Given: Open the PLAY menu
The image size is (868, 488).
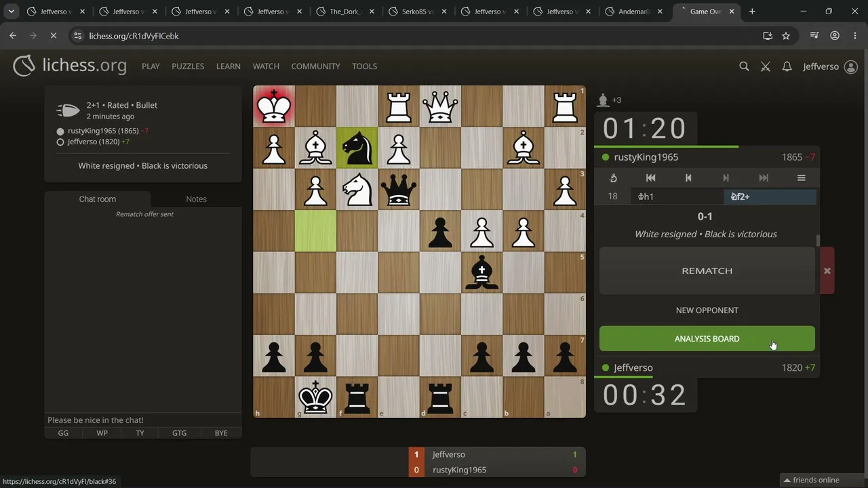Looking at the screenshot, I should (151, 66).
